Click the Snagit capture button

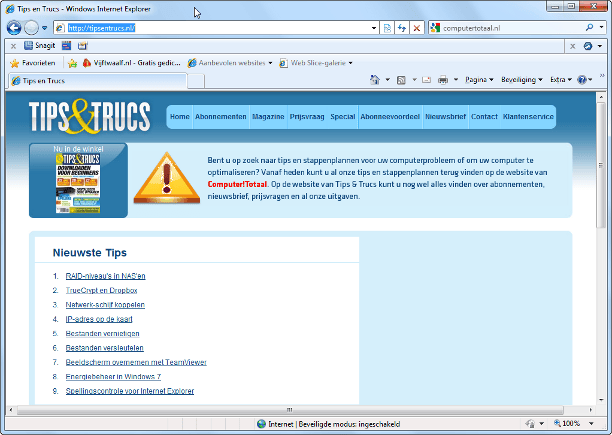coord(40,46)
